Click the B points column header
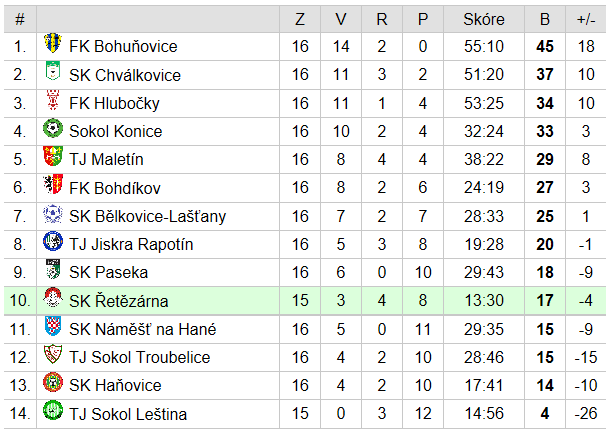 pyautogui.click(x=545, y=19)
